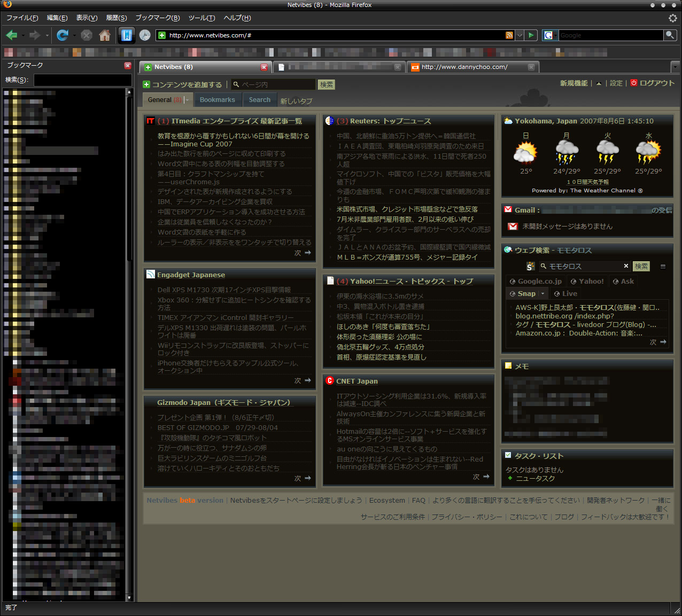The width and height of the screenshot is (682, 616).
Task: Click the CNET Japan red C icon
Action: point(330,381)
